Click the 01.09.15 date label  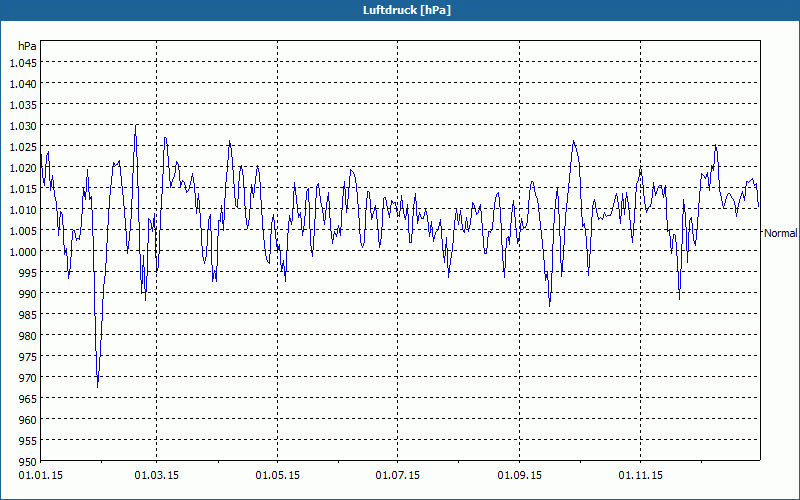click(519, 476)
